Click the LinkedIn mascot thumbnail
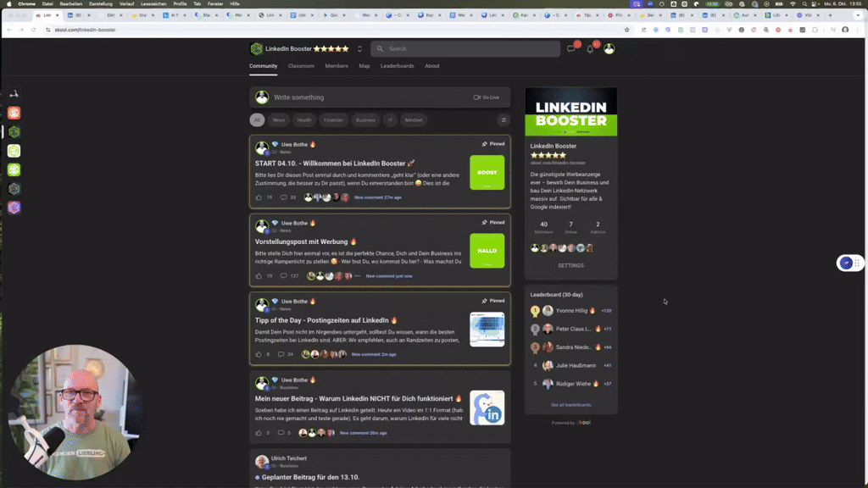The image size is (868, 488). [487, 408]
